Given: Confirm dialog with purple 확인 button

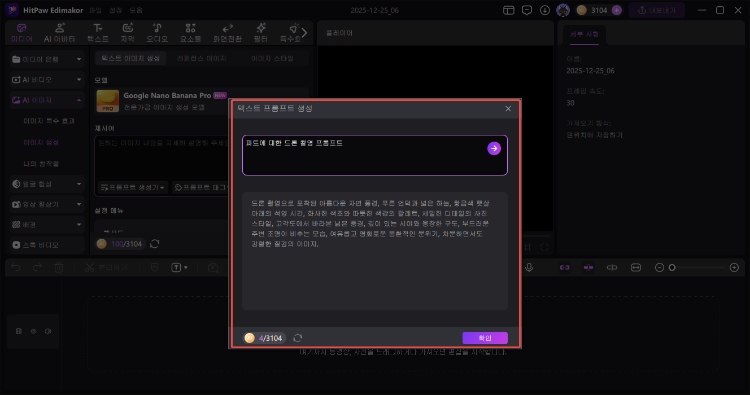Looking at the screenshot, I should coord(485,338).
